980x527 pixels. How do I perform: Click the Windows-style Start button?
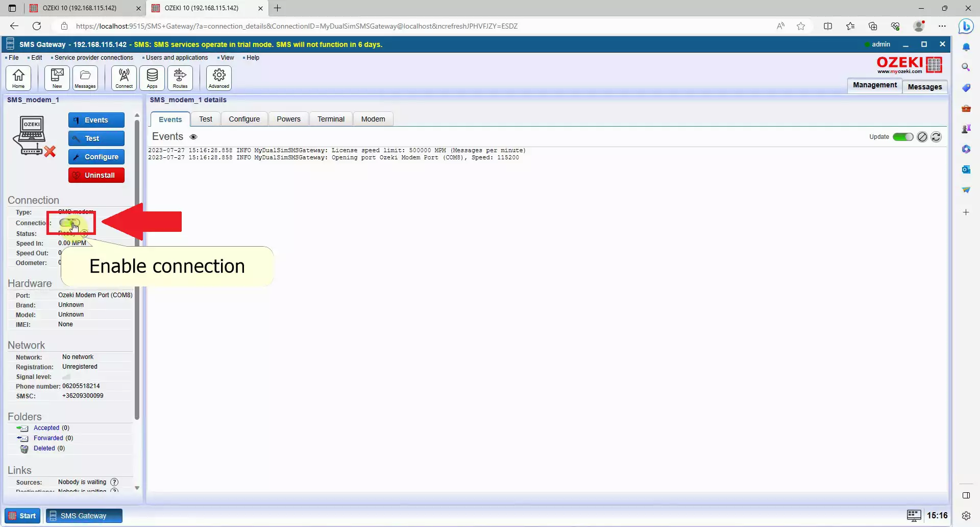pyautogui.click(x=22, y=516)
